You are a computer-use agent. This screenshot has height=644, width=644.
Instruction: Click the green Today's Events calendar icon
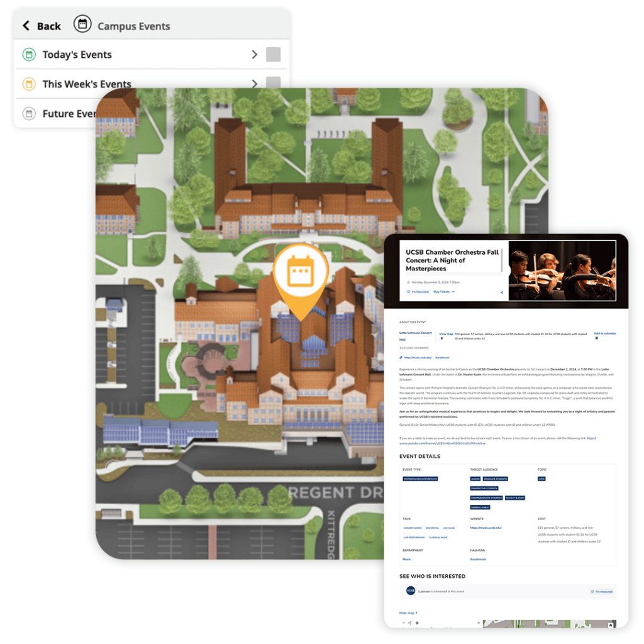tap(29, 55)
